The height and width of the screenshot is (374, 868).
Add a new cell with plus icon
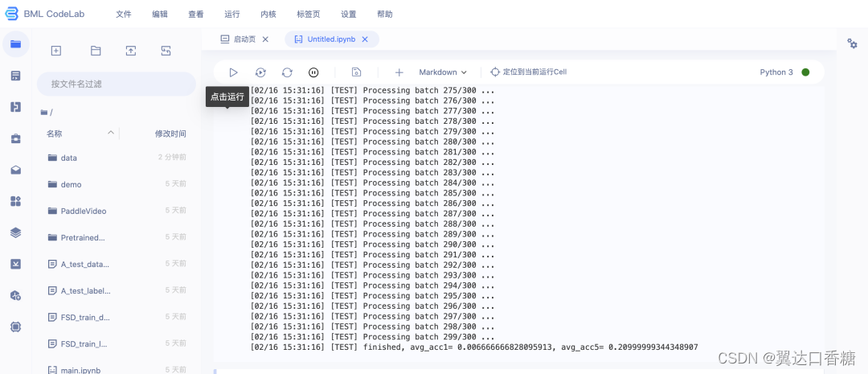399,72
